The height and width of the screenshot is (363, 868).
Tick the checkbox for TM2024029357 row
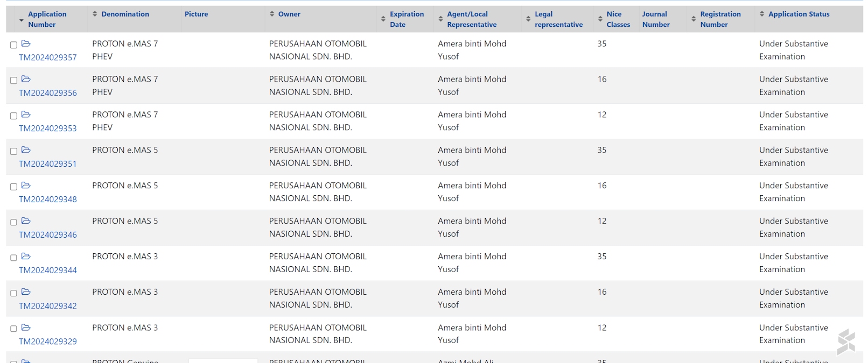[13, 45]
